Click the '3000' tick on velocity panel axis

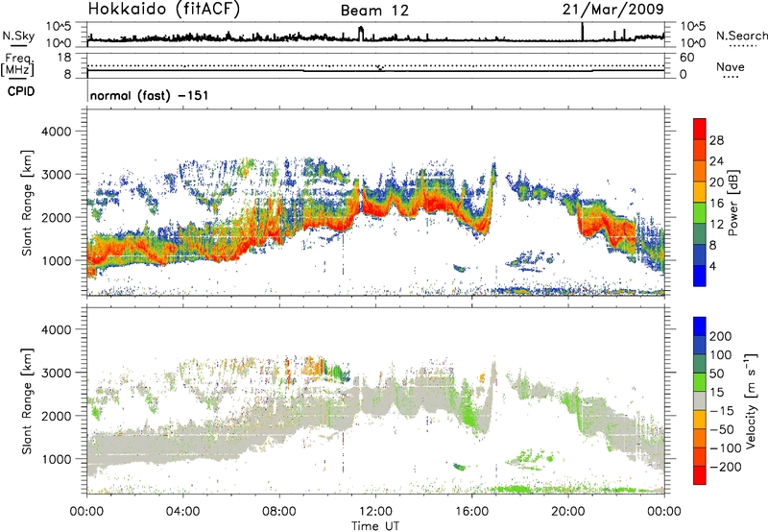[57, 373]
